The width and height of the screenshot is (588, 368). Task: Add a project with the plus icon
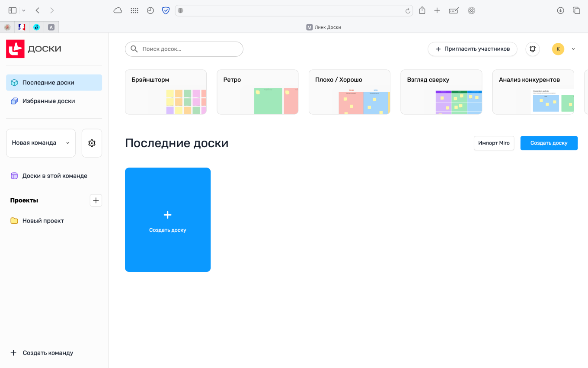[96, 200]
